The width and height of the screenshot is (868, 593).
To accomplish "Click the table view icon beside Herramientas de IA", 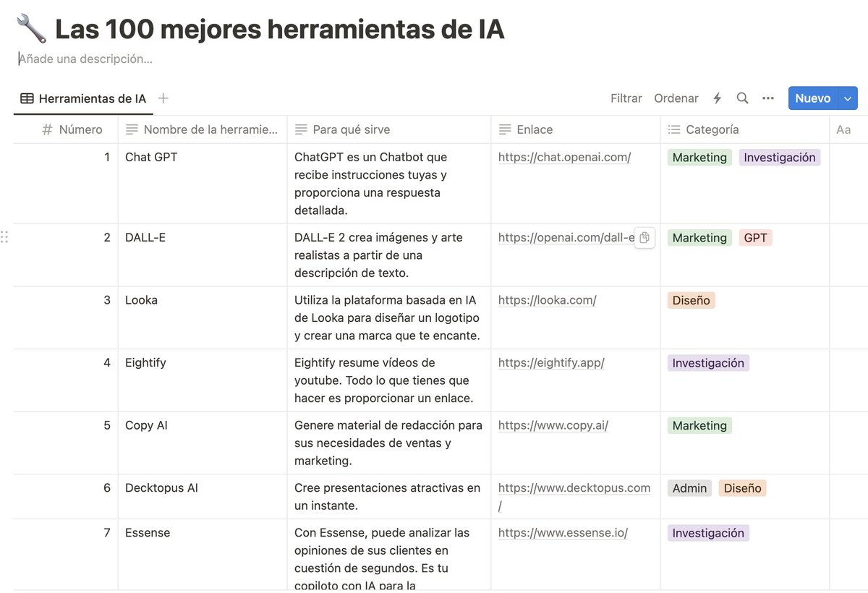I will pos(27,98).
